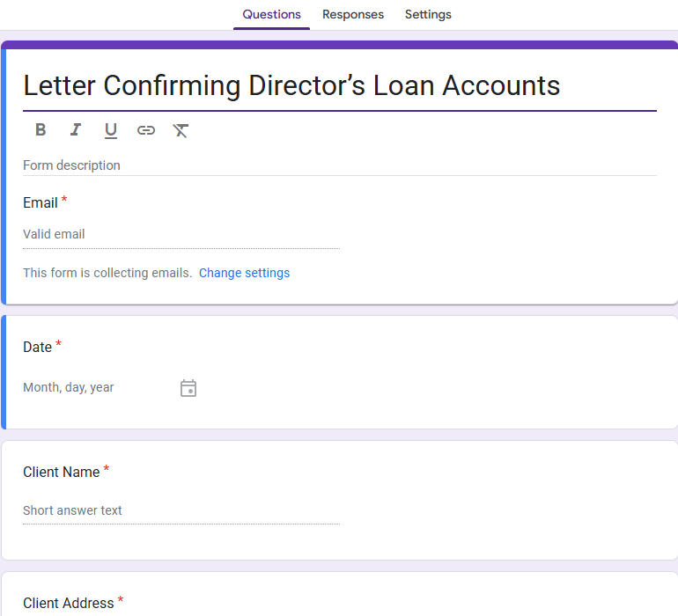Apply italic formatting with the I icon
The image size is (678, 616).
coord(76,129)
